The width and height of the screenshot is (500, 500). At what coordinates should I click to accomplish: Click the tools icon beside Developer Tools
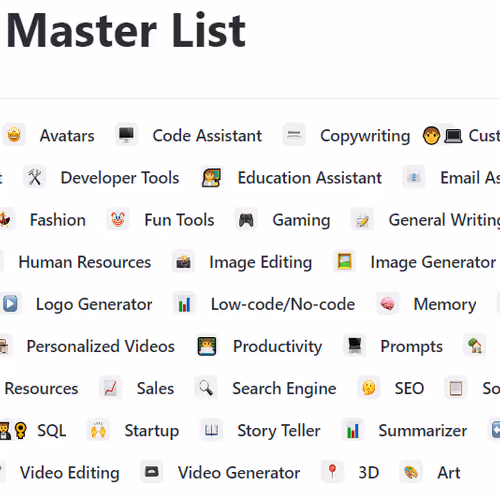(35, 177)
